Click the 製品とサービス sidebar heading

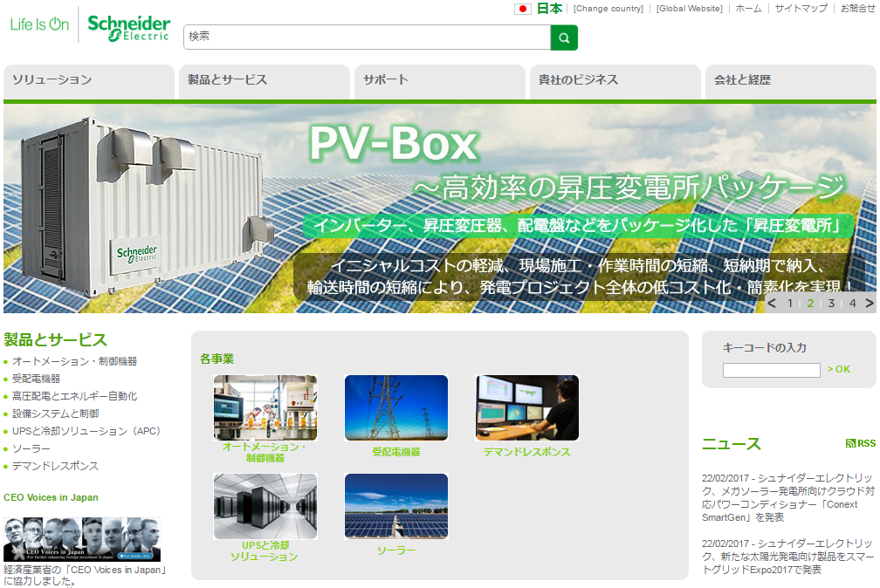[x=55, y=339]
